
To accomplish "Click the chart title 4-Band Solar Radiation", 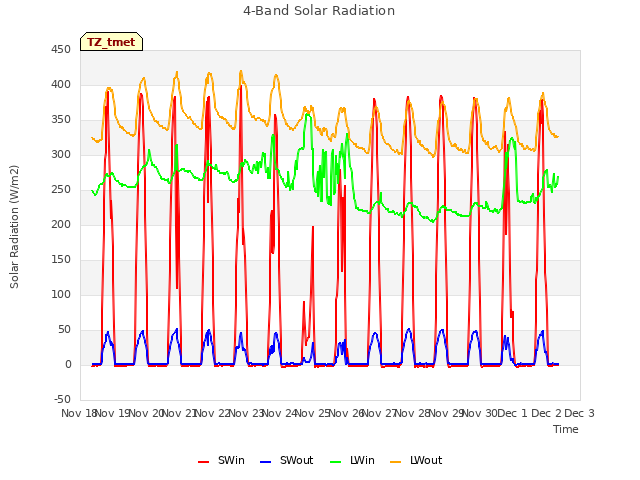I will [319, 11].
